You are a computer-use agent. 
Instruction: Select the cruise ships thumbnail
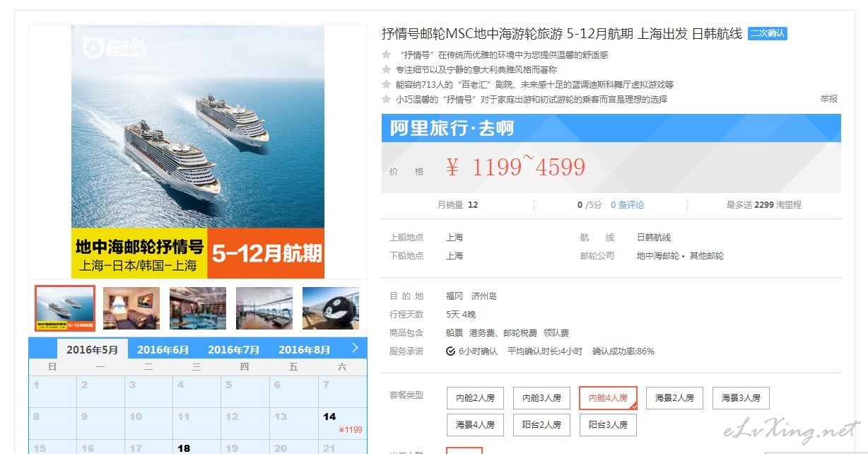click(65, 308)
